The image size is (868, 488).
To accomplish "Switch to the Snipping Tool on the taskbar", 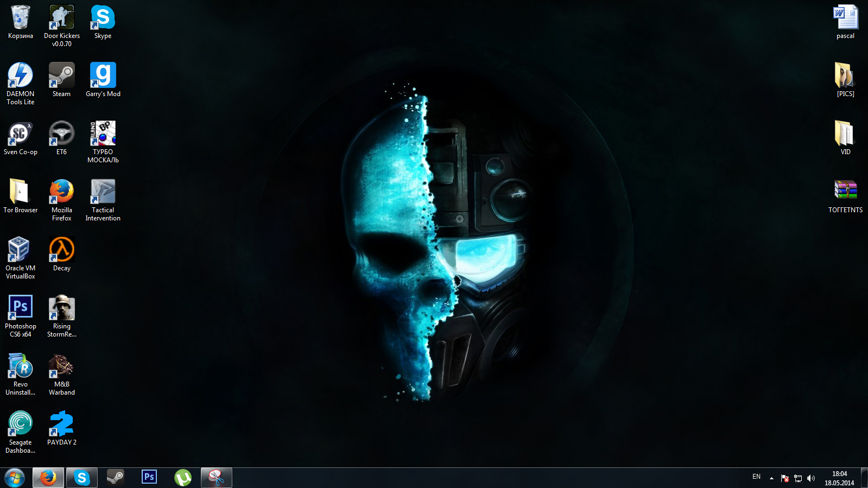I will (x=217, y=478).
